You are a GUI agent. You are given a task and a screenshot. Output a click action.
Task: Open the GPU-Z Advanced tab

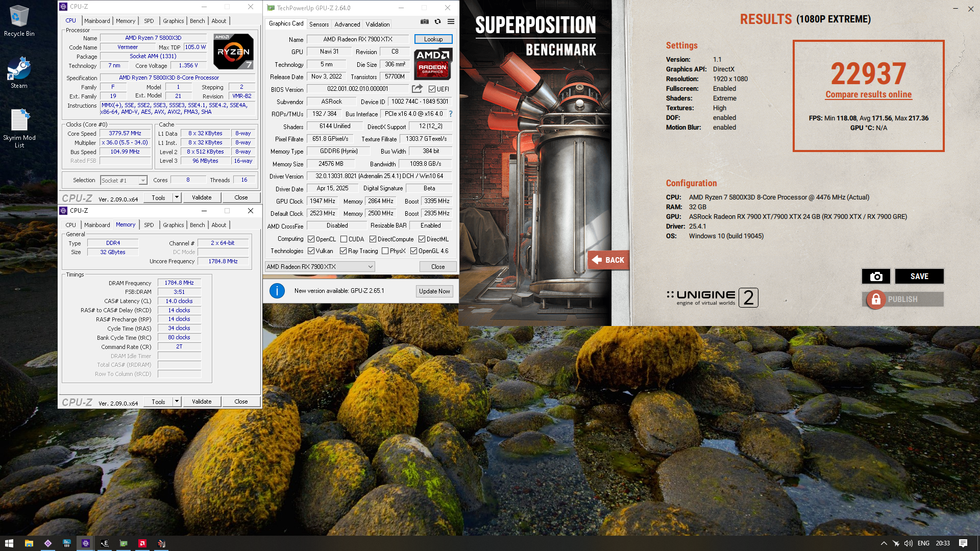coord(347,24)
